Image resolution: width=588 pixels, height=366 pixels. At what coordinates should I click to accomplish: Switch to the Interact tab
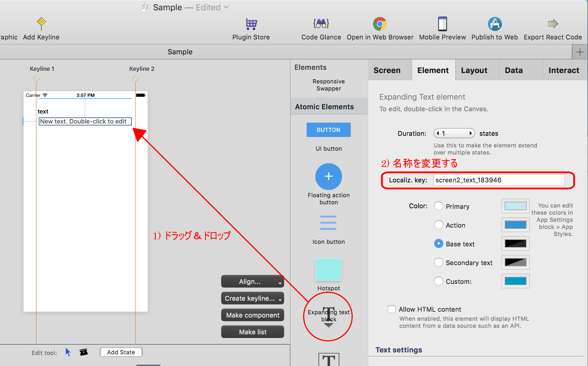point(563,70)
